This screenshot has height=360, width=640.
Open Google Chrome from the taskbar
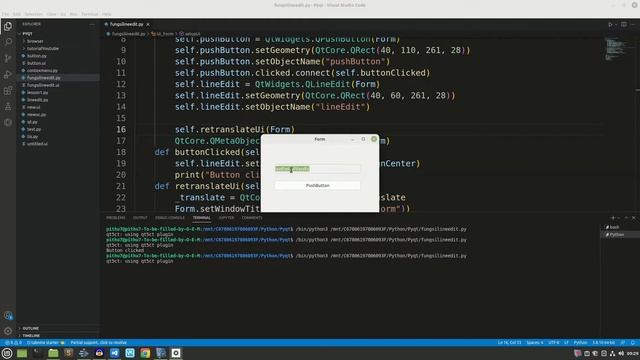coord(145,353)
